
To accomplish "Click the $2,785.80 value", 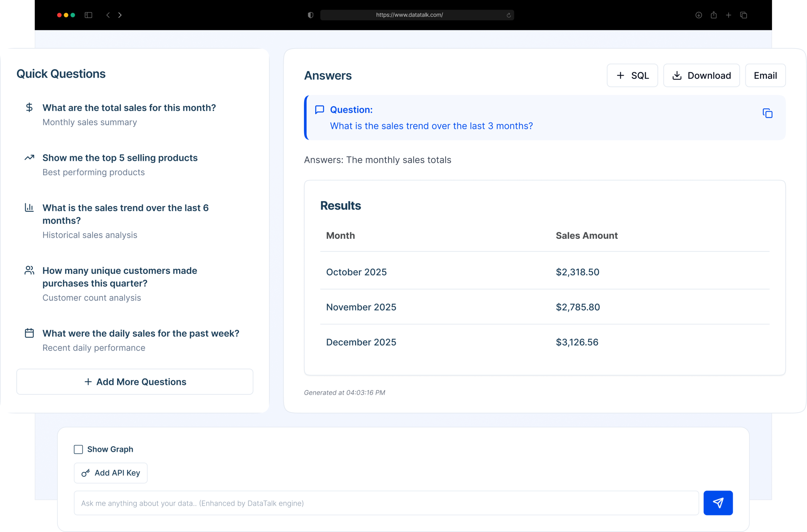I will point(578,307).
